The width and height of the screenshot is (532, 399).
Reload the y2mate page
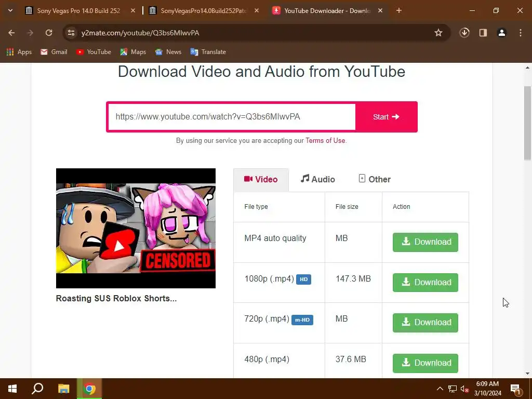pyautogui.click(x=49, y=33)
